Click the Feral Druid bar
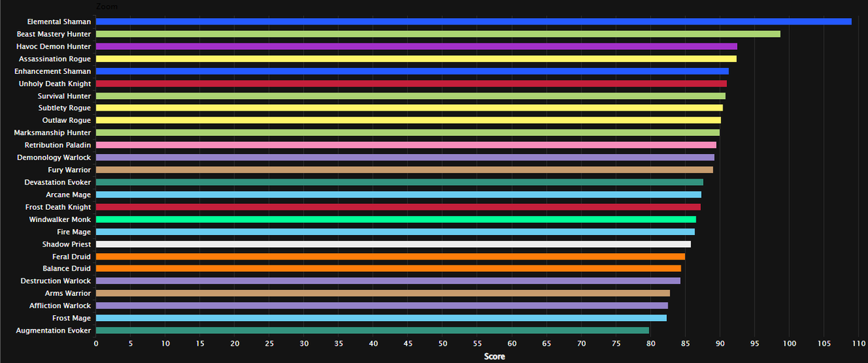 (x=391, y=257)
